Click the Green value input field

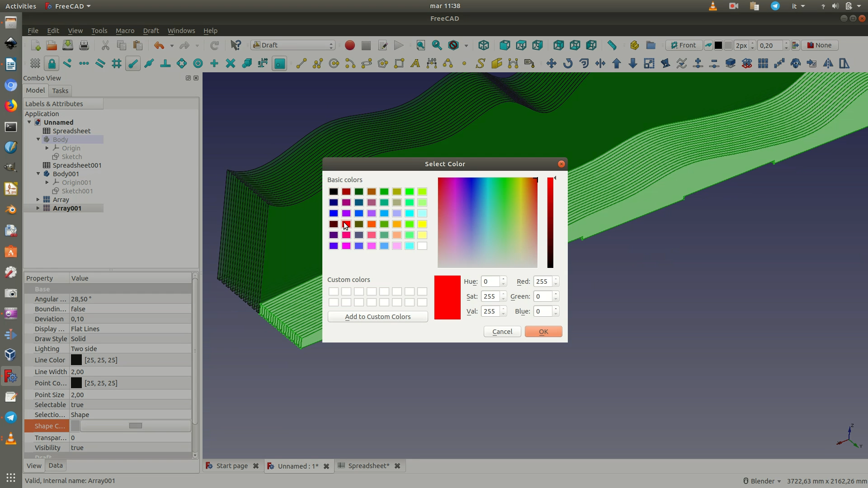tap(543, 296)
